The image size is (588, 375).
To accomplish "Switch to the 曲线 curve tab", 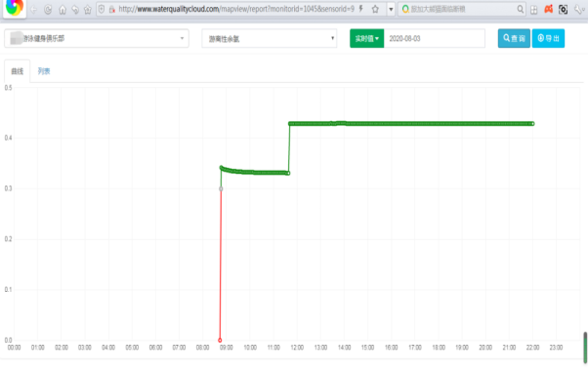I will coord(18,71).
